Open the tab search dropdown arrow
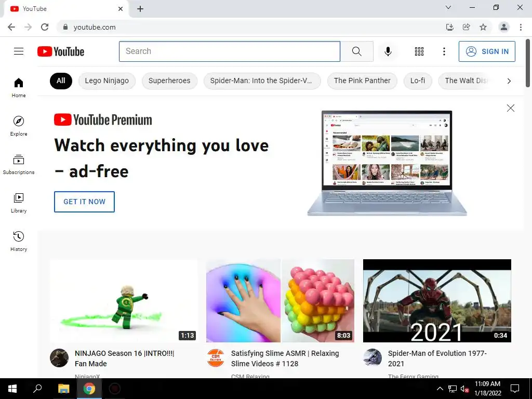Viewport: 532px width, 399px height. tap(448, 7)
